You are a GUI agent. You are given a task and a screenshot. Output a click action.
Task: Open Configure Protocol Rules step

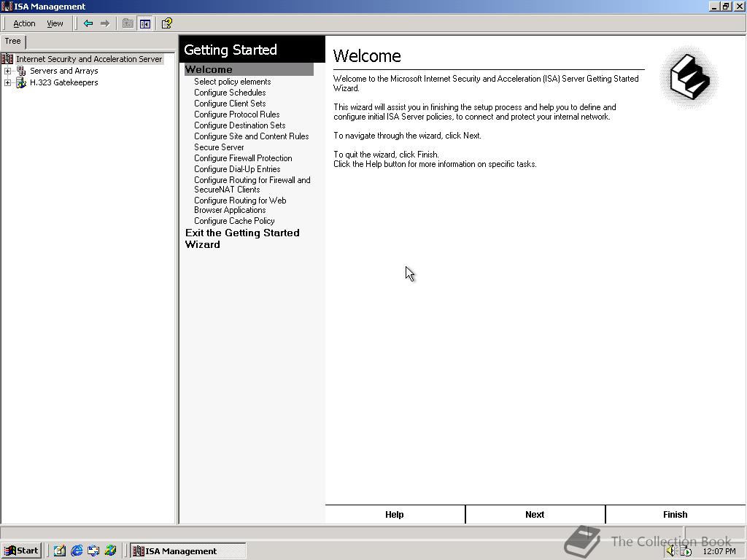click(237, 114)
